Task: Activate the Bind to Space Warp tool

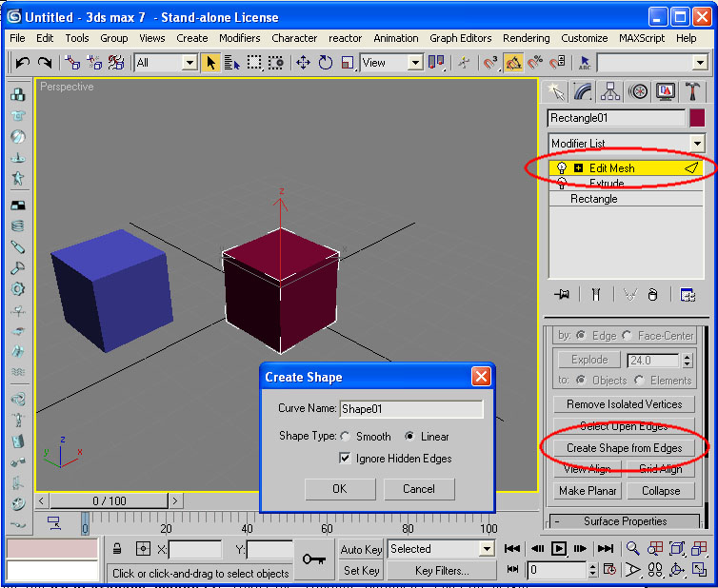Action: coord(116,62)
